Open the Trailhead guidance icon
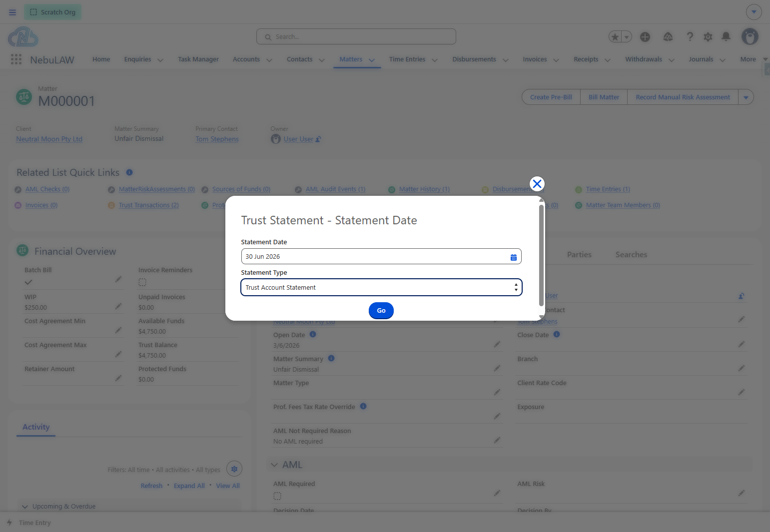Screen dimensions: 770x532 tap(668, 37)
